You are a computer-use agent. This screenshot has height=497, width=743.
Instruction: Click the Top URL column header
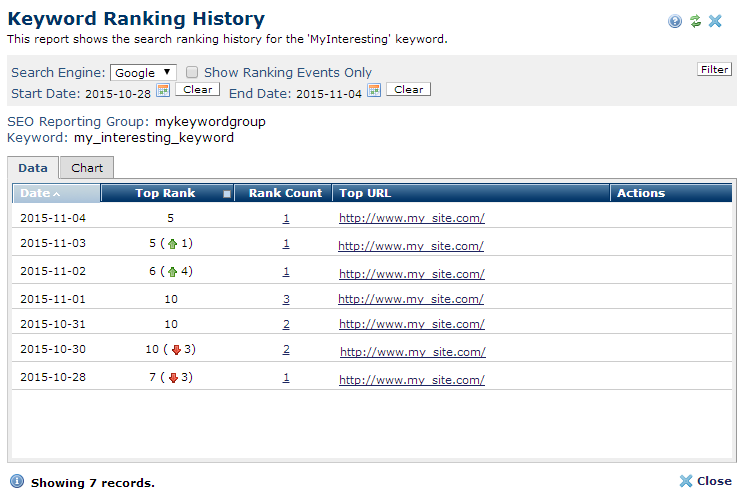click(365, 193)
